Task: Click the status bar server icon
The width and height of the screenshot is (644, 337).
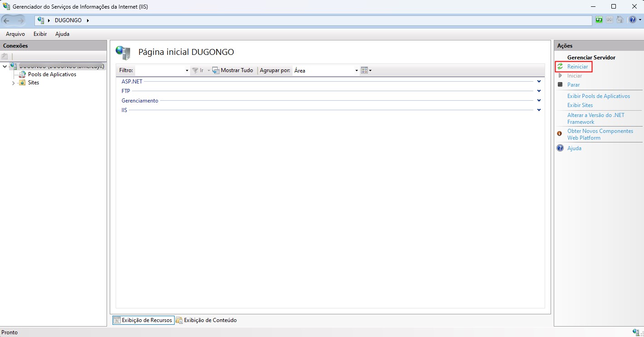Action: pyautogui.click(x=636, y=332)
